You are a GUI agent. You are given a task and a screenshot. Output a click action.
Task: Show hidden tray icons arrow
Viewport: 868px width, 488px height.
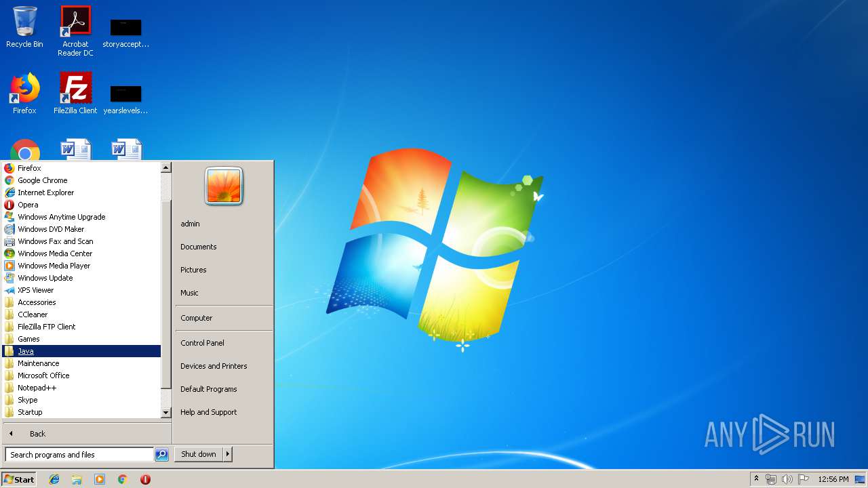(756, 479)
